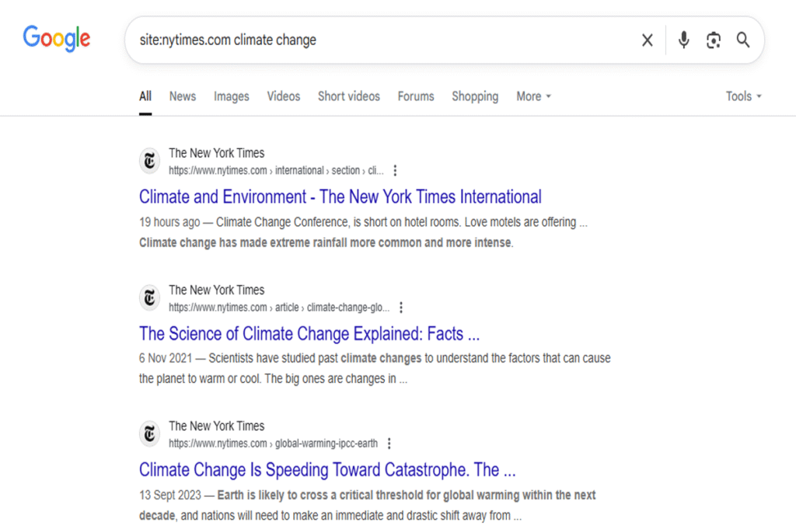Click The New York Times name above third result
796x532 pixels.
217,426
